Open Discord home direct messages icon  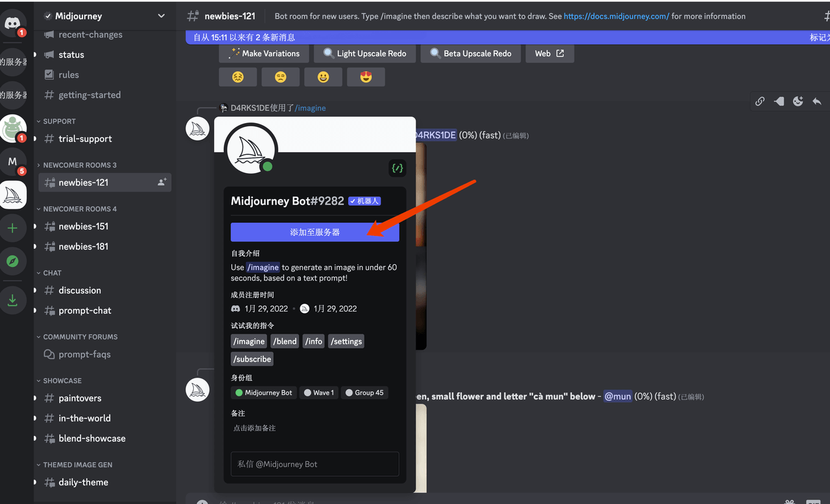[12, 24]
